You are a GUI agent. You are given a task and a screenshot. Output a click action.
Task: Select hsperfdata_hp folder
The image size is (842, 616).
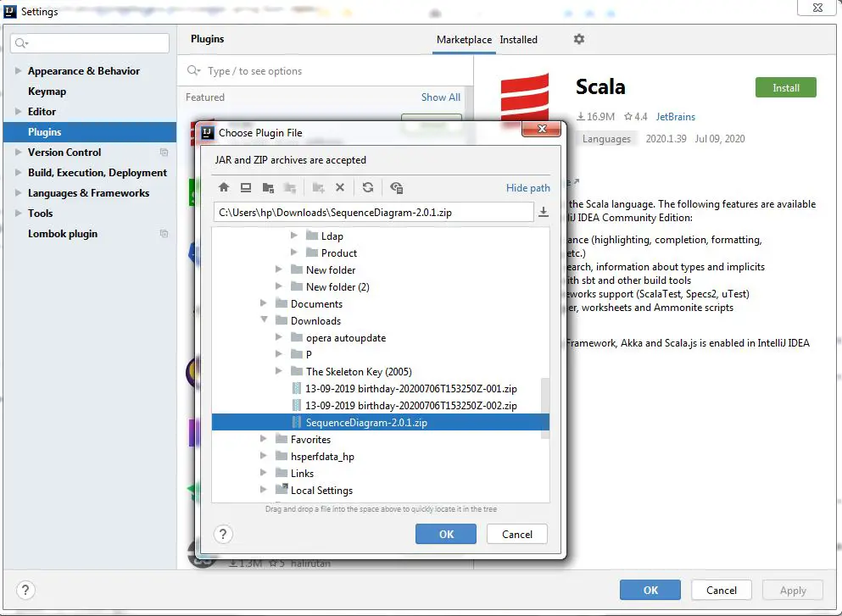pyautogui.click(x=322, y=456)
